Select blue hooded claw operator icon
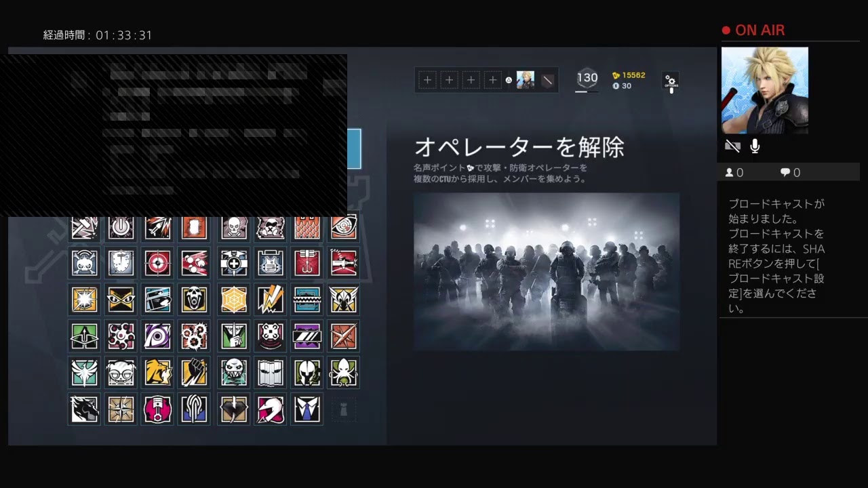The width and height of the screenshot is (868, 488). pos(194,409)
